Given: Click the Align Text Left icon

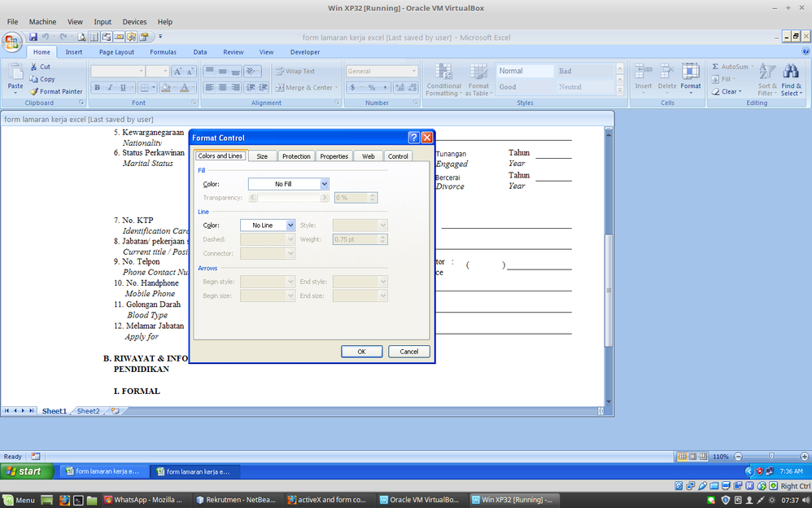Looking at the screenshot, I should [210, 88].
